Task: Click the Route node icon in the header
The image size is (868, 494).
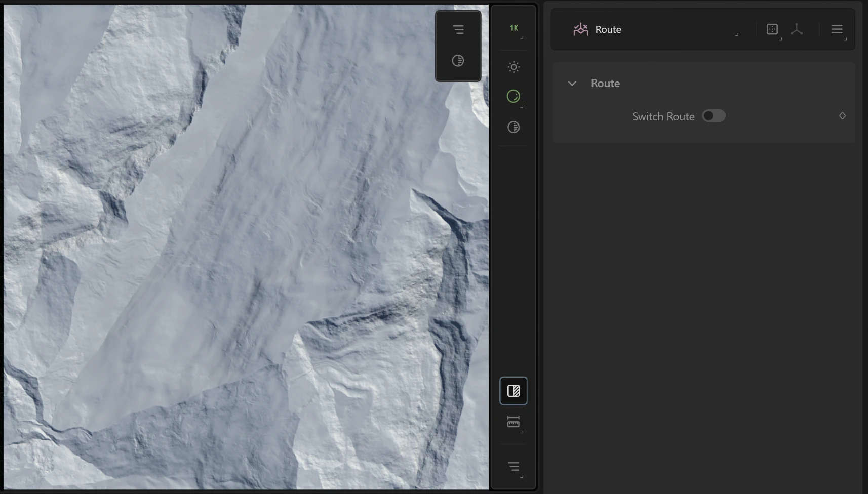Action: point(580,29)
